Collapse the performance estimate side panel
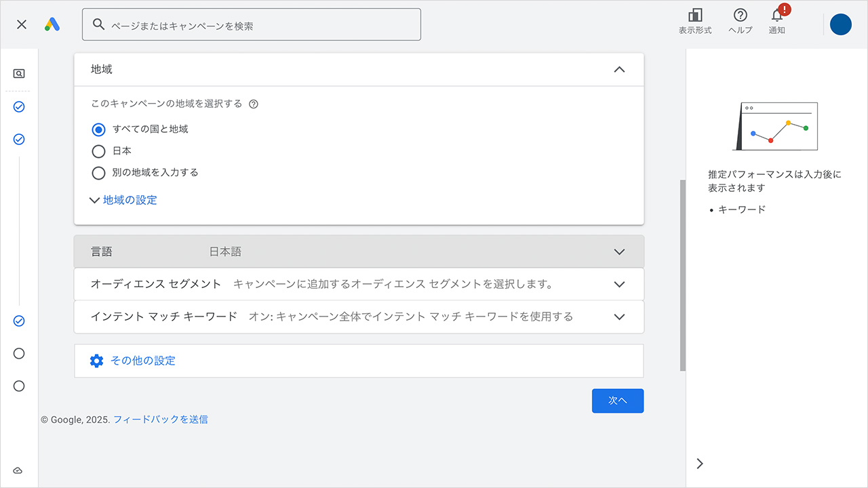The image size is (868, 488). coord(699,463)
